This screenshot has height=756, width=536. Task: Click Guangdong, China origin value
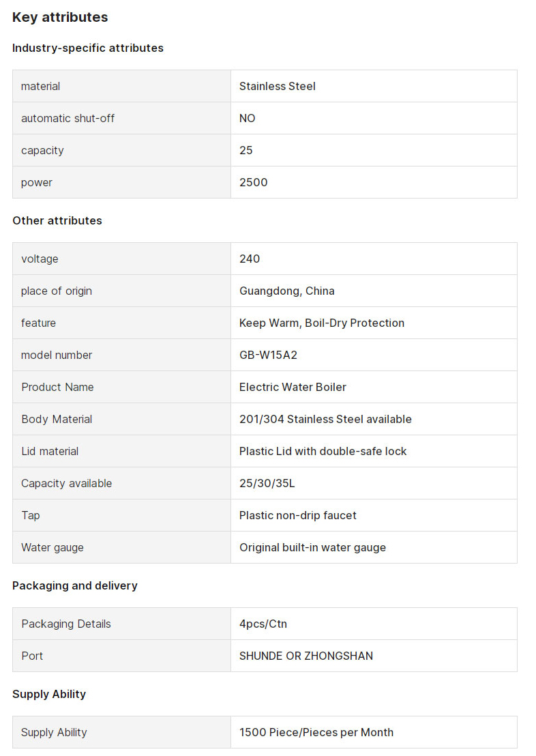(287, 291)
